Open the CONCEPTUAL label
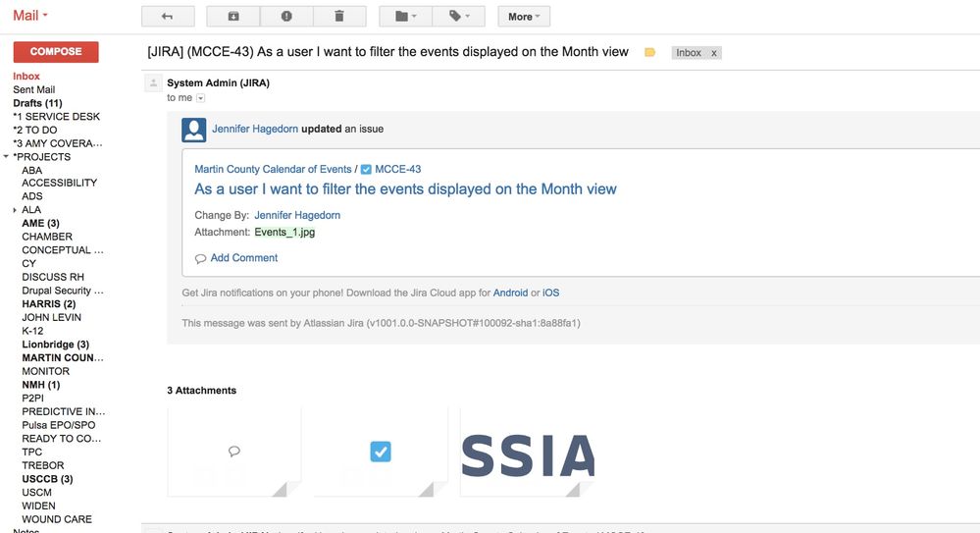 click(63, 250)
